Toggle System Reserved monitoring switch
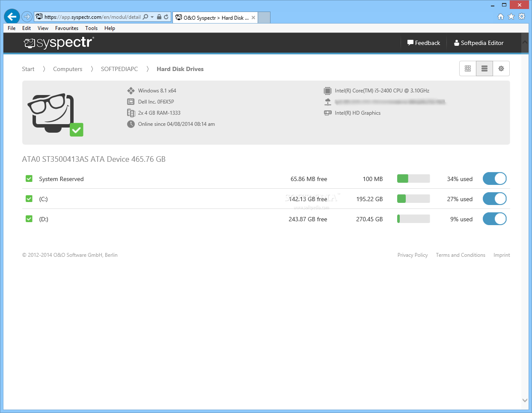The height and width of the screenshot is (413, 532). click(x=495, y=178)
